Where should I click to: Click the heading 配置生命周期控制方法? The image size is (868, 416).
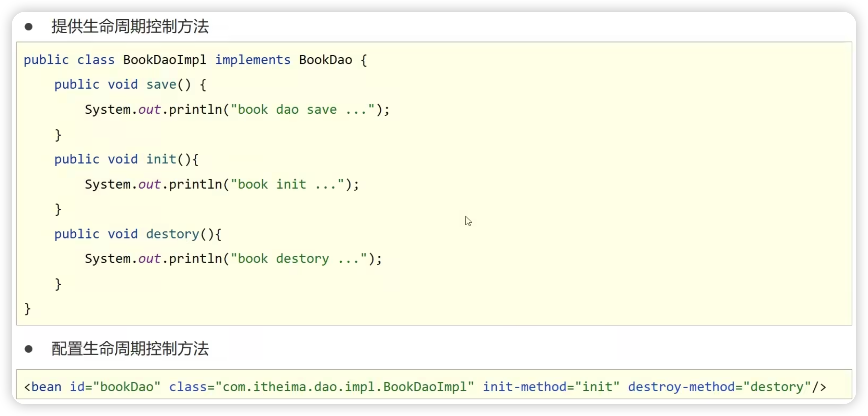tap(130, 349)
